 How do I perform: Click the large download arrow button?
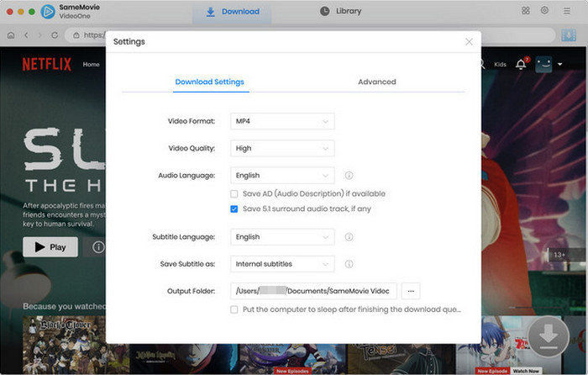click(548, 336)
